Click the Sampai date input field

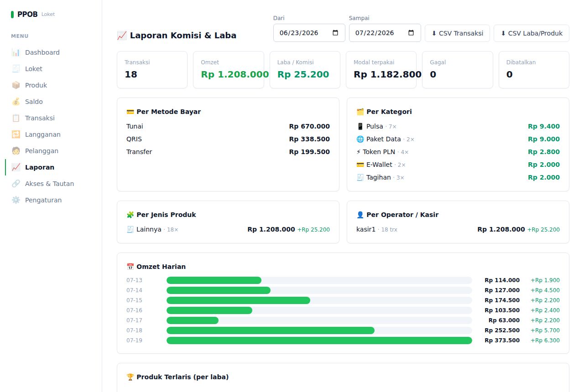point(385,33)
